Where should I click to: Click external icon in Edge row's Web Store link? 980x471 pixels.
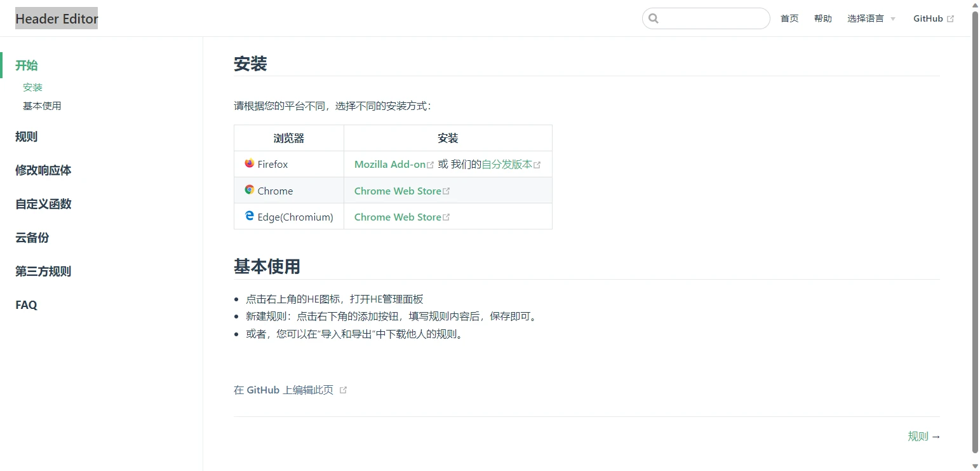[446, 217]
